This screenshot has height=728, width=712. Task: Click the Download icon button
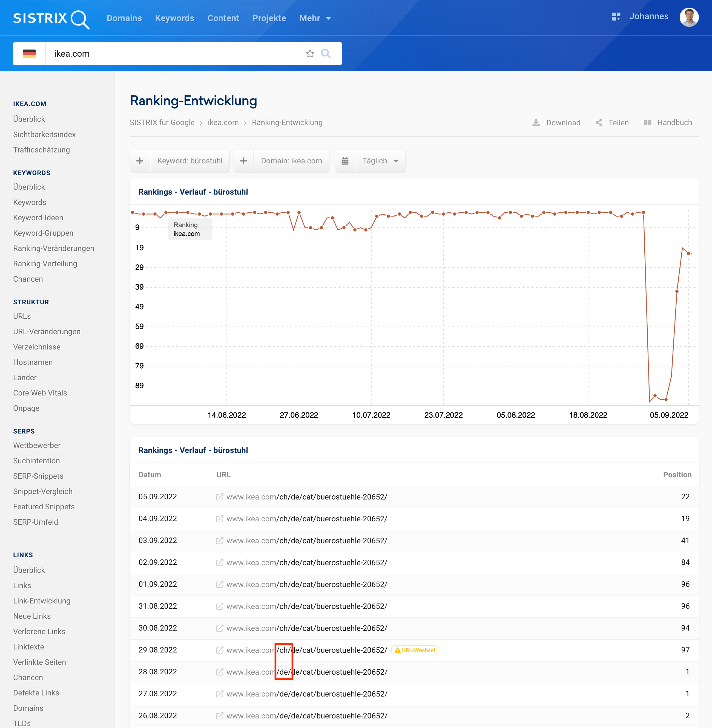[x=536, y=123]
